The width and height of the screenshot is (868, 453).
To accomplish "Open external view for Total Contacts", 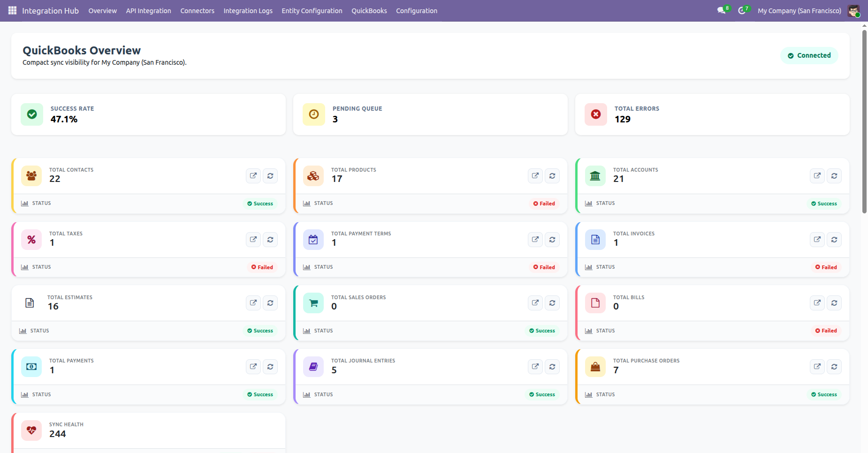I will click(253, 176).
